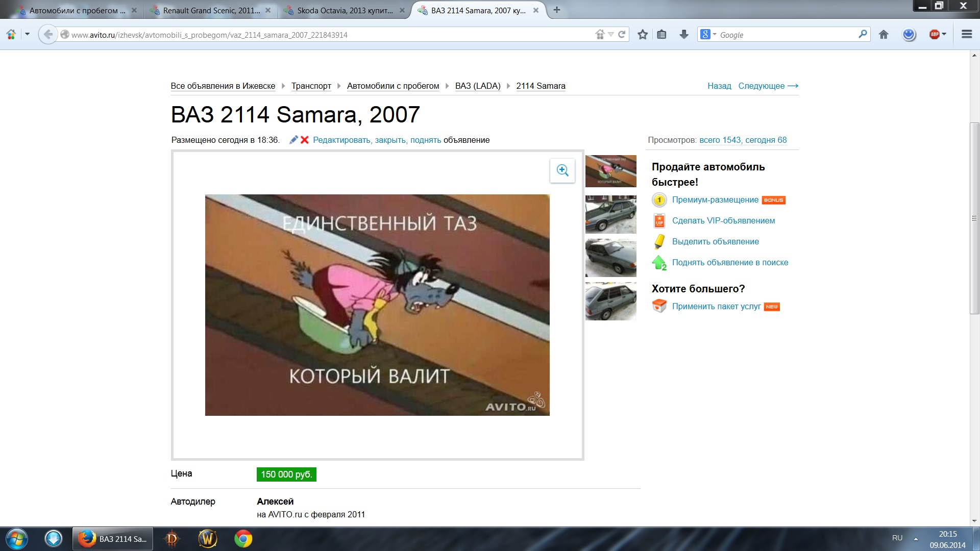Switch to the Skoda Octavia tab

[345, 10]
